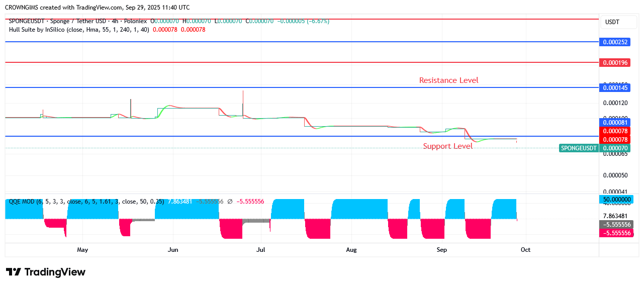Viewport: 644px width, 287px height.
Task: Click the Resistance Level text annotation
Action: [448, 80]
